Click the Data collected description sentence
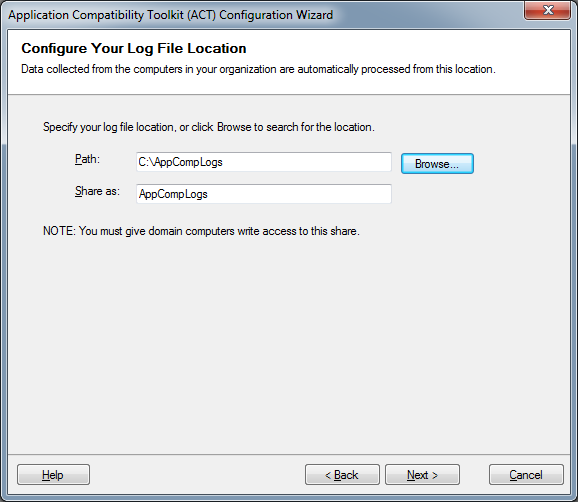578x502 pixels. click(x=258, y=69)
